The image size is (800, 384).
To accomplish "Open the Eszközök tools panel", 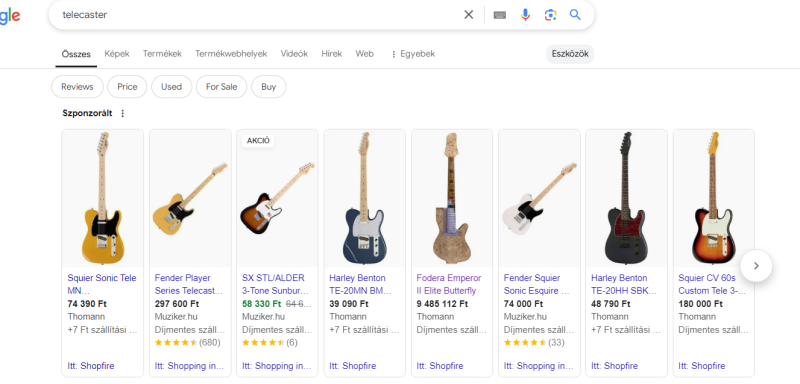I will tap(570, 54).
